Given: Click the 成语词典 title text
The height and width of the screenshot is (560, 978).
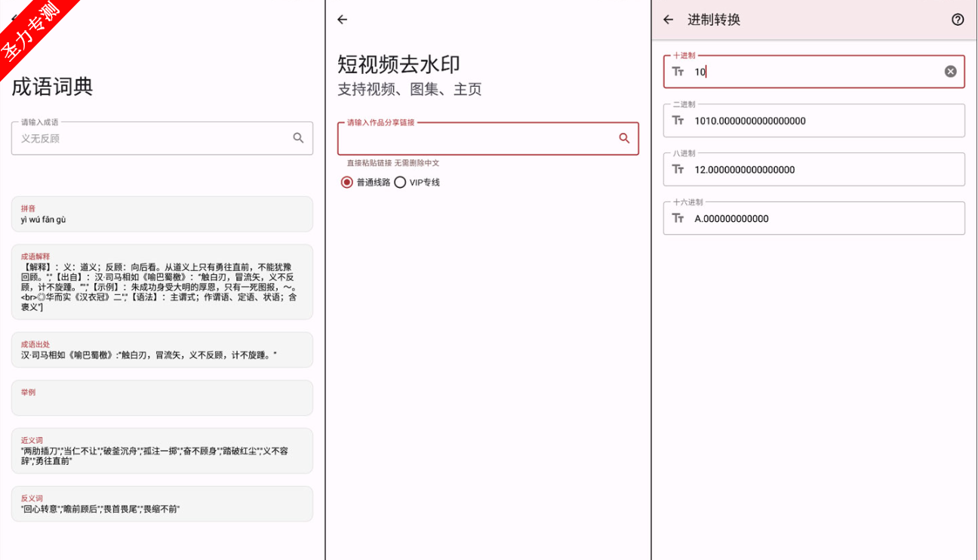Looking at the screenshot, I should pos(52,87).
